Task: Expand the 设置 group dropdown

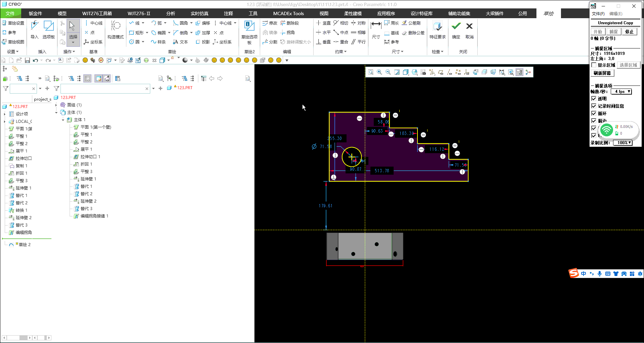Action: pos(13,52)
